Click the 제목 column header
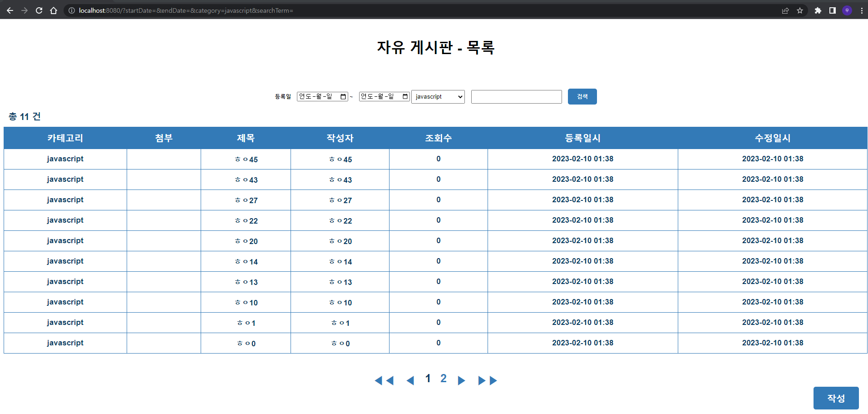The height and width of the screenshot is (414, 868). click(246, 138)
